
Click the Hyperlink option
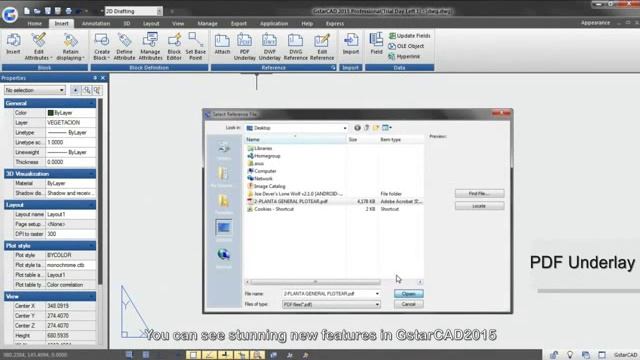[404, 56]
